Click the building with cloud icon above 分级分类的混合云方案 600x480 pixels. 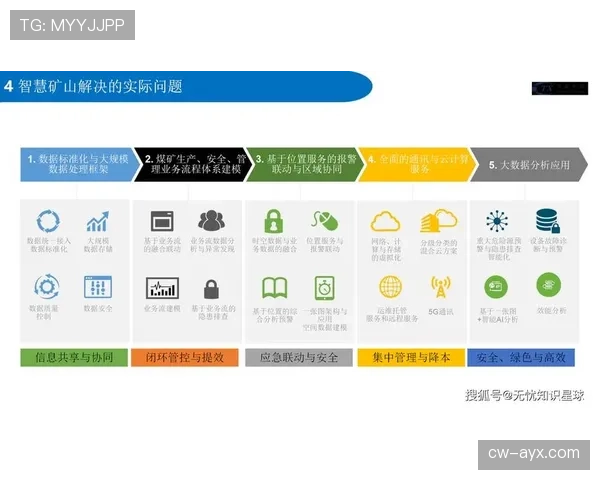439,220
